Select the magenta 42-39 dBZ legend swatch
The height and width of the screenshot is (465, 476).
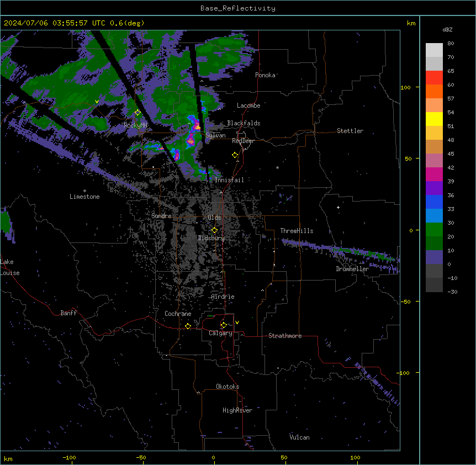pyautogui.click(x=434, y=175)
